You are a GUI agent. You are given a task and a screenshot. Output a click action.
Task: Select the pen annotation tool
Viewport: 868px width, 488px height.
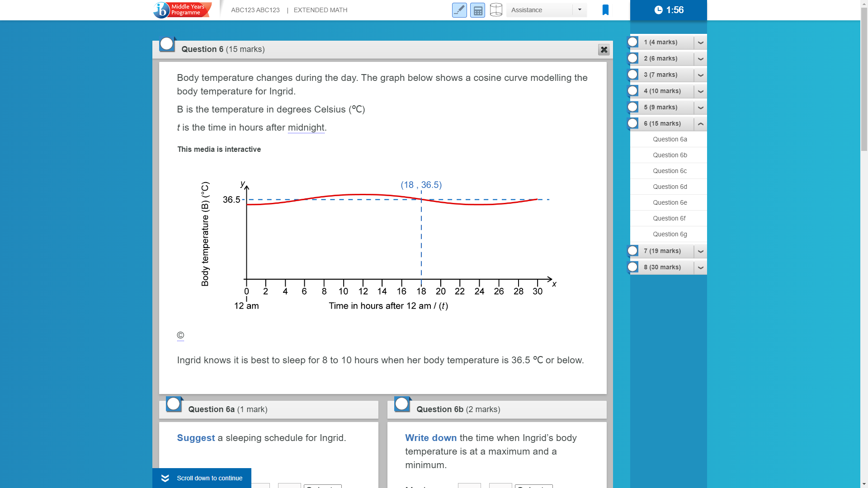[459, 10]
